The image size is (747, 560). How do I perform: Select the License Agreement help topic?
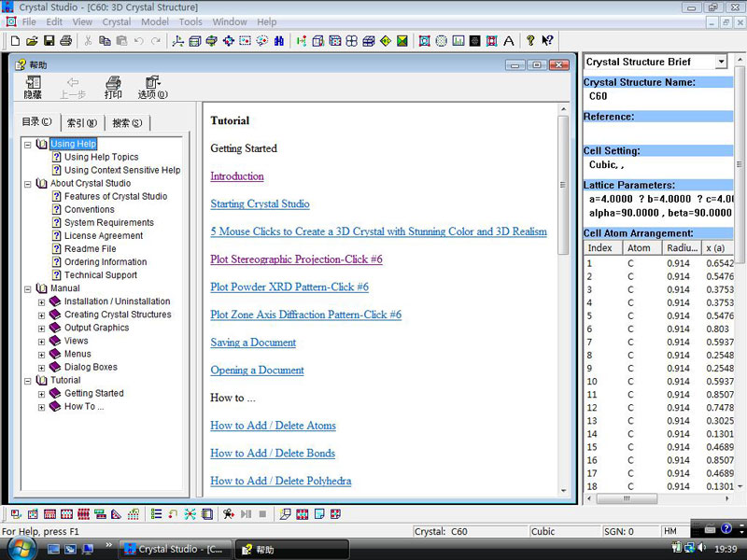[x=104, y=236]
